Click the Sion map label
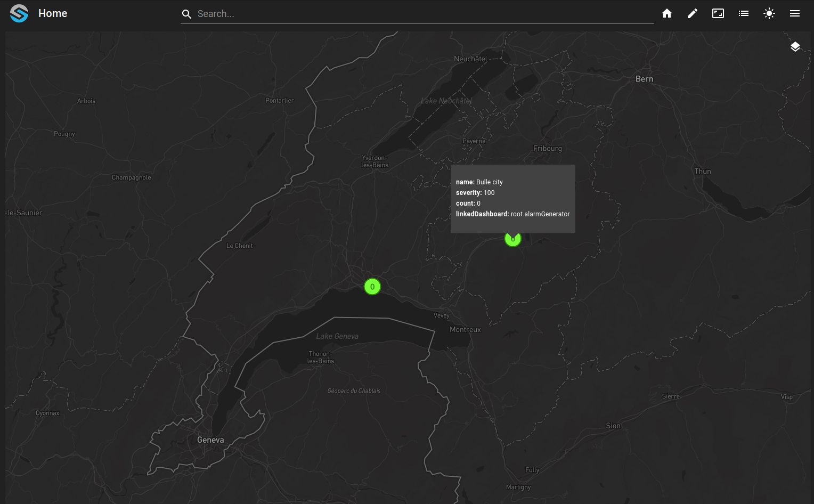The height and width of the screenshot is (504, 814). 613,426
